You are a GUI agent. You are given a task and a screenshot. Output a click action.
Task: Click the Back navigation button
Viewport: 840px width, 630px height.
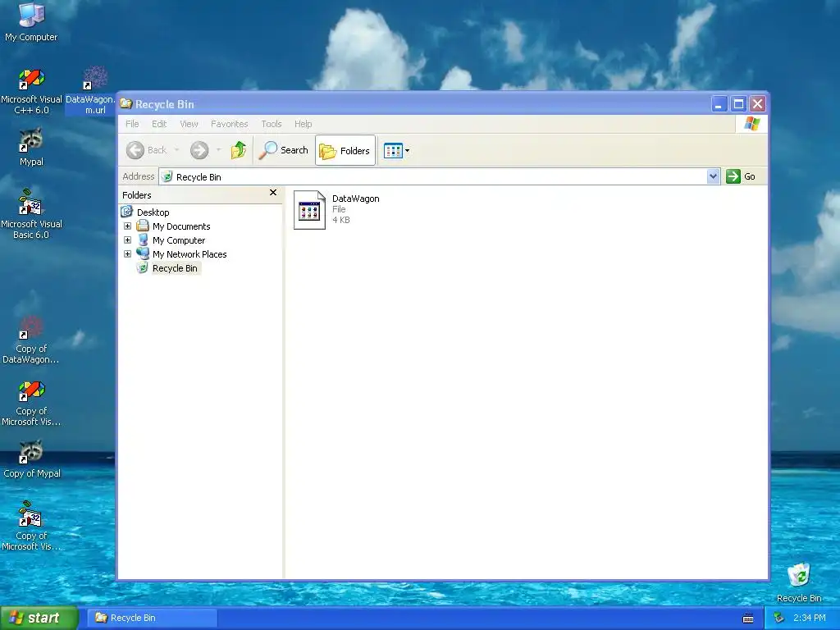147,150
